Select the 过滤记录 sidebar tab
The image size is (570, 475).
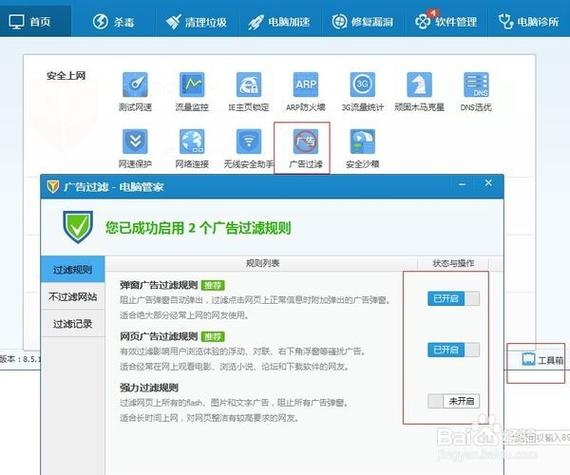click(x=73, y=323)
